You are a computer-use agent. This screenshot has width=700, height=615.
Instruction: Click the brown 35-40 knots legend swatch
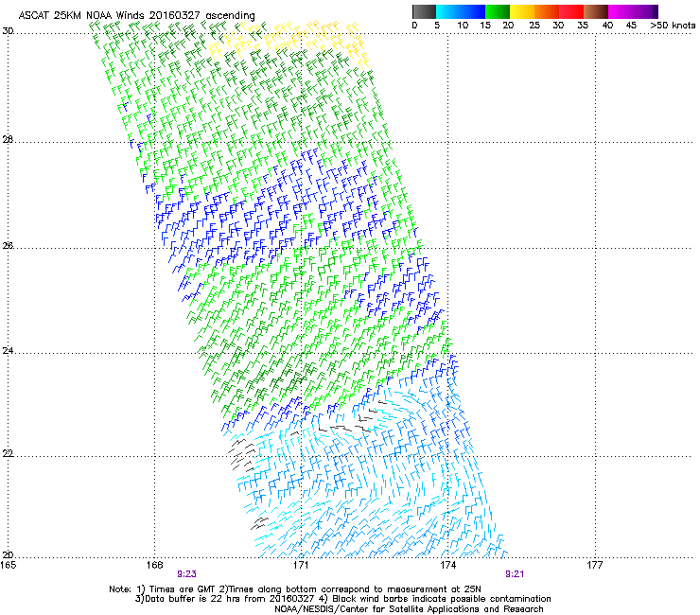596,11
